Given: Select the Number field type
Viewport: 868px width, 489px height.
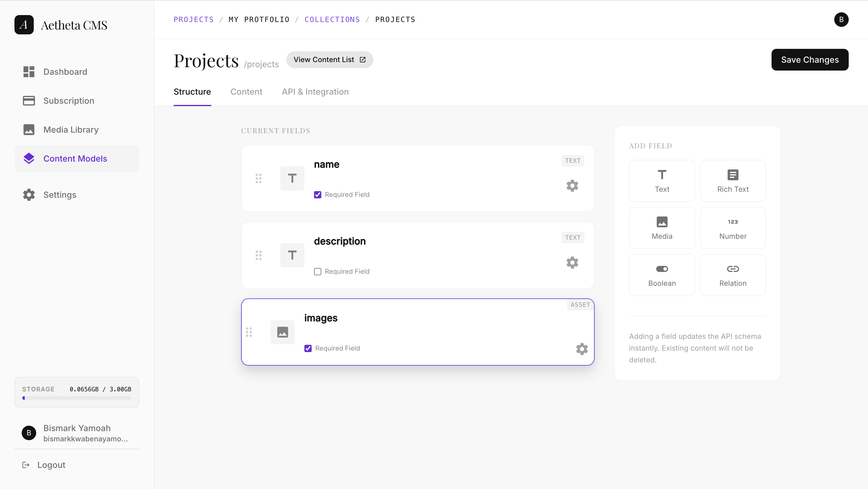Looking at the screenshot, I should tap(733, 228).
